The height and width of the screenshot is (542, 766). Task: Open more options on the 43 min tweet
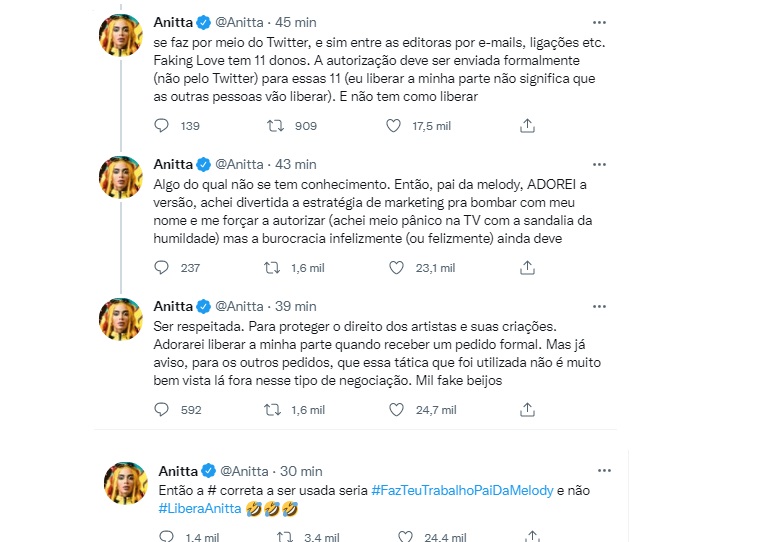pyautogui.click(x=598, y=163)
